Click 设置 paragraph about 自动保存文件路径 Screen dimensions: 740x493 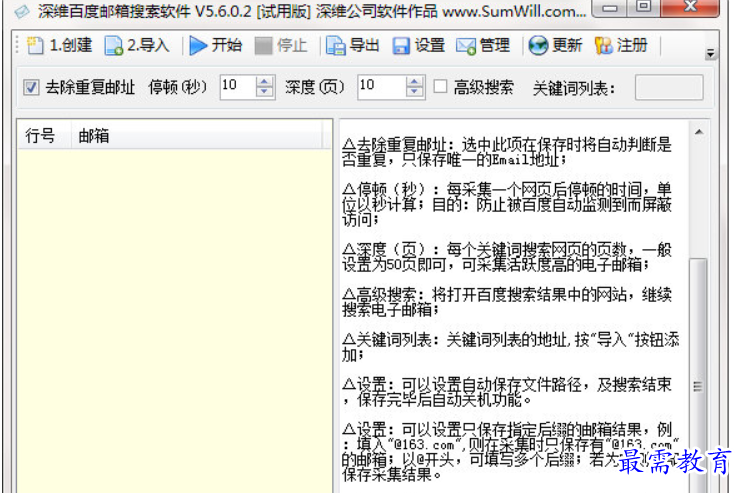coord(506,392)
